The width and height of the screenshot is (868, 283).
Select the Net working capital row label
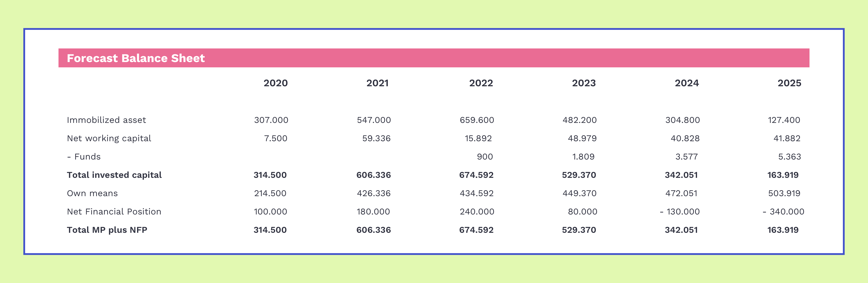(x=109, y=138)
